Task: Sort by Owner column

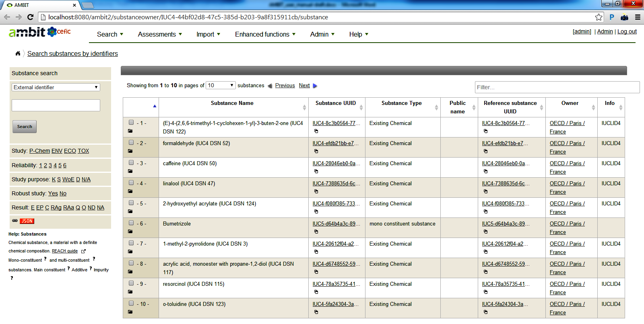Action: pyautogui.click(x=572, y=107)
